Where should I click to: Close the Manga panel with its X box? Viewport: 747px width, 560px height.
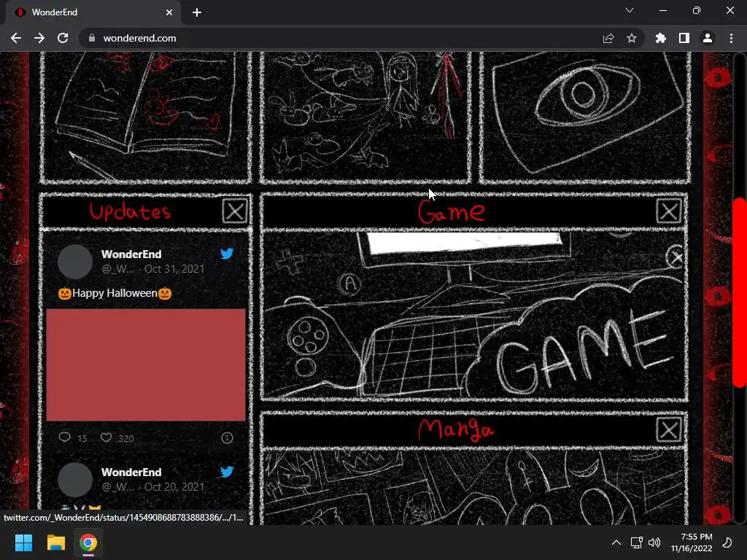pos(669,430)
